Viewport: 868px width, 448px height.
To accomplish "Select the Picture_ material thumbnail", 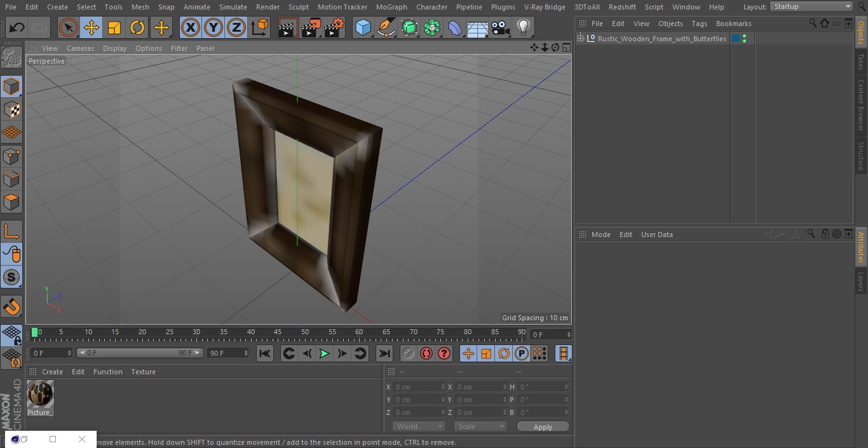I will pos(40,395).
